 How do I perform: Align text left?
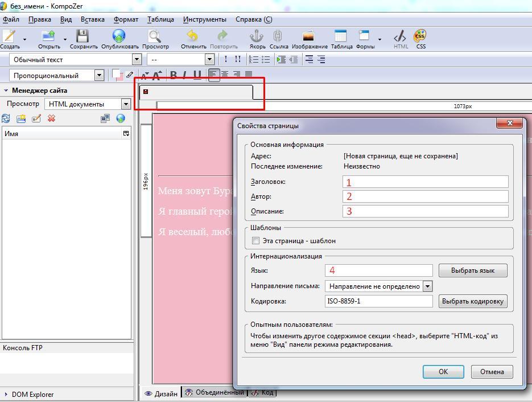(213, 74)
